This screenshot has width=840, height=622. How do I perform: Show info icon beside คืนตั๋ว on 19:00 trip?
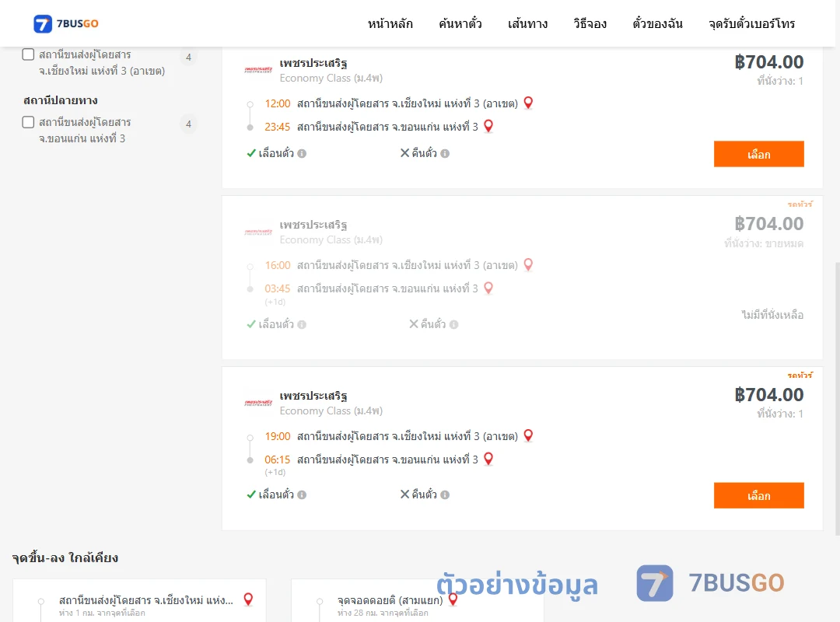(445, 495)
